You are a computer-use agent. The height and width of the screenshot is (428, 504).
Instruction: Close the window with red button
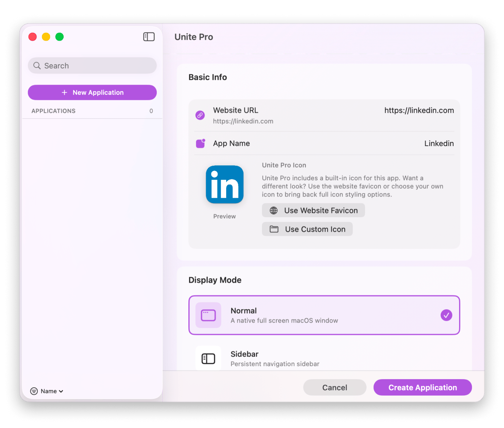coord(33,37)
